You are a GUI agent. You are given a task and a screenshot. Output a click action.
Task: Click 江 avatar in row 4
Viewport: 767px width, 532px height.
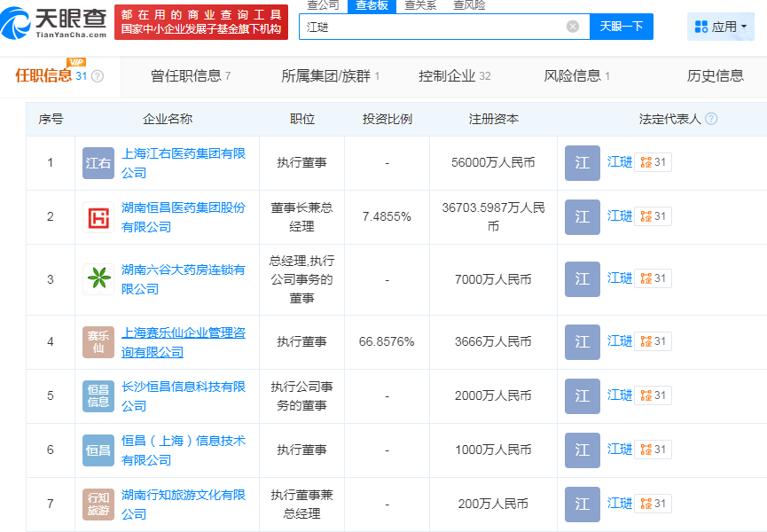[582, 341]
